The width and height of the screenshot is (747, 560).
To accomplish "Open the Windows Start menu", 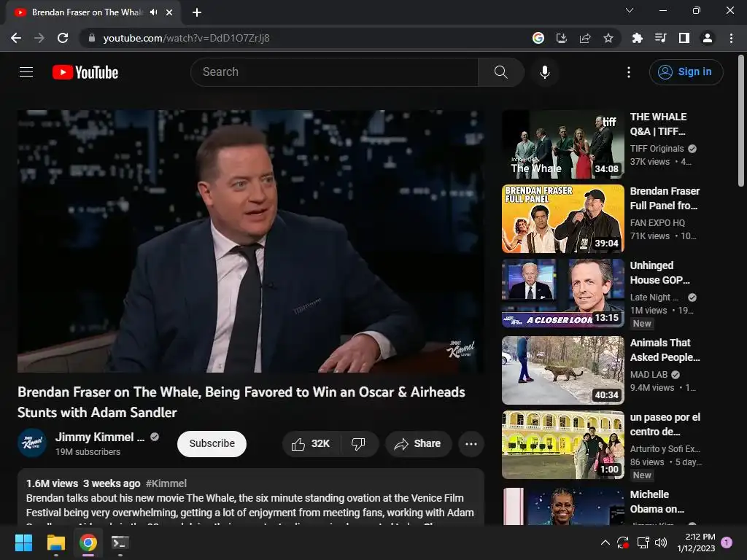I will click(23, 542).
